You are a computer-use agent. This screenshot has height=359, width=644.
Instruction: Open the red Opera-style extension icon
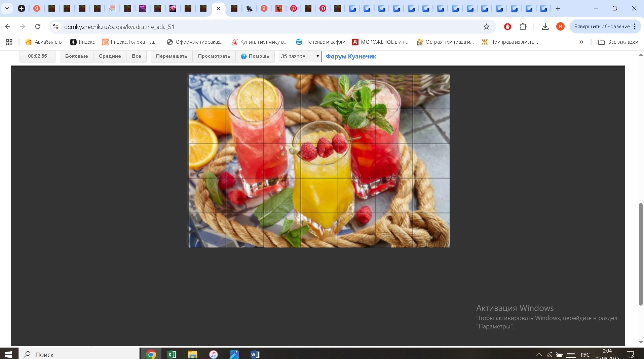(507, 27)
